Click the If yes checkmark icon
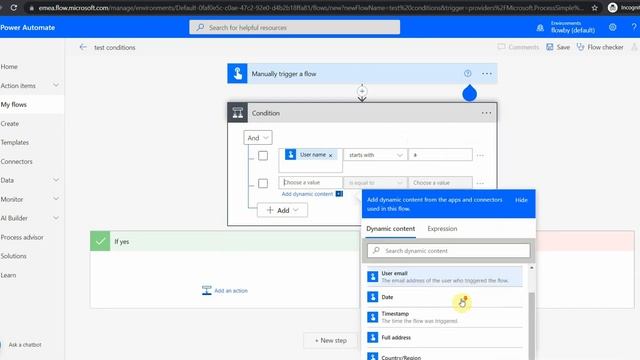 [100, 241]
